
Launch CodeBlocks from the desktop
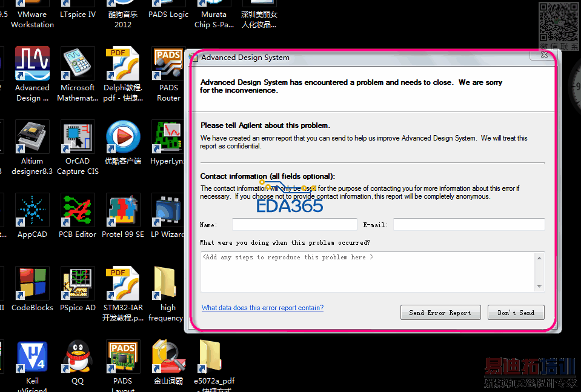[32, 289]
